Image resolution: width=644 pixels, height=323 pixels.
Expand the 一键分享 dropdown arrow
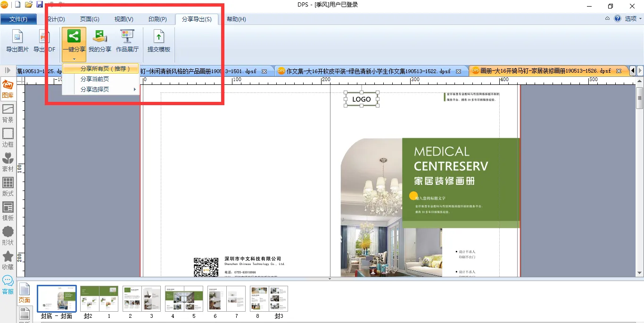[74, 58]
